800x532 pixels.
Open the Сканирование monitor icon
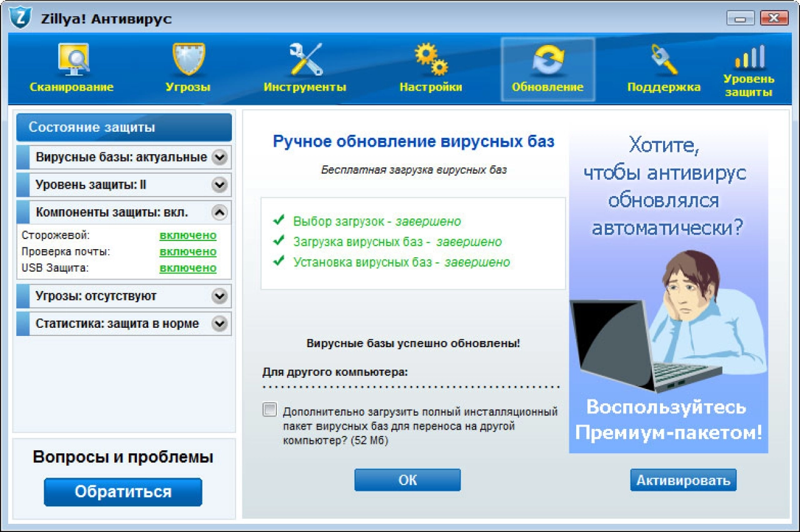pos(74,60)
